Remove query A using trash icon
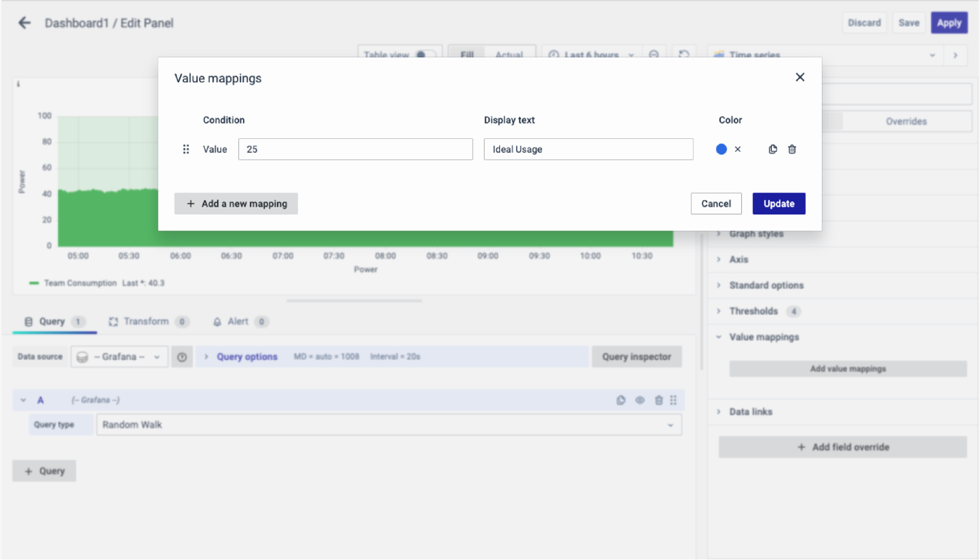980x560 pixels. [x=658, y=400]
